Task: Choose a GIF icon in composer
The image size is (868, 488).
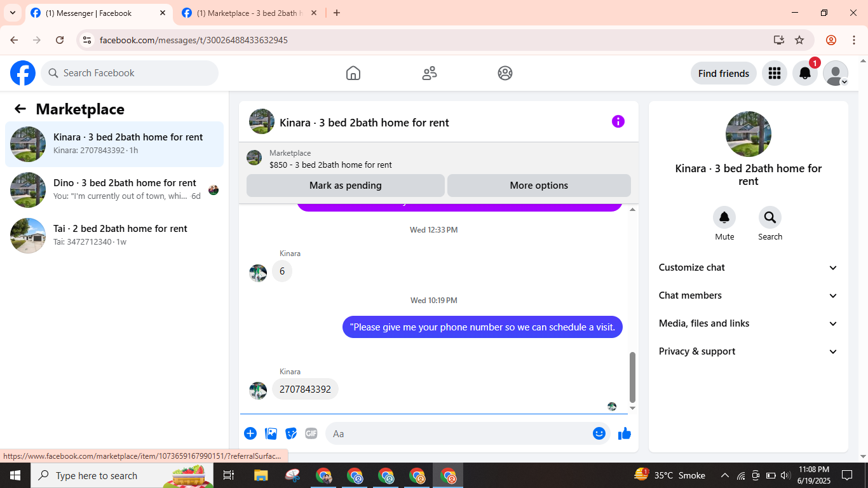Action: click(311, 433)
